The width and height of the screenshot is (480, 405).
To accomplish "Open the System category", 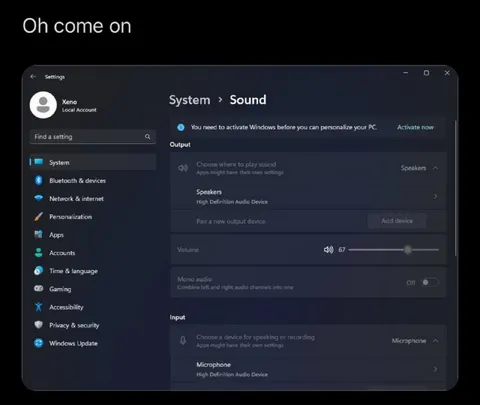I will 93,162.
